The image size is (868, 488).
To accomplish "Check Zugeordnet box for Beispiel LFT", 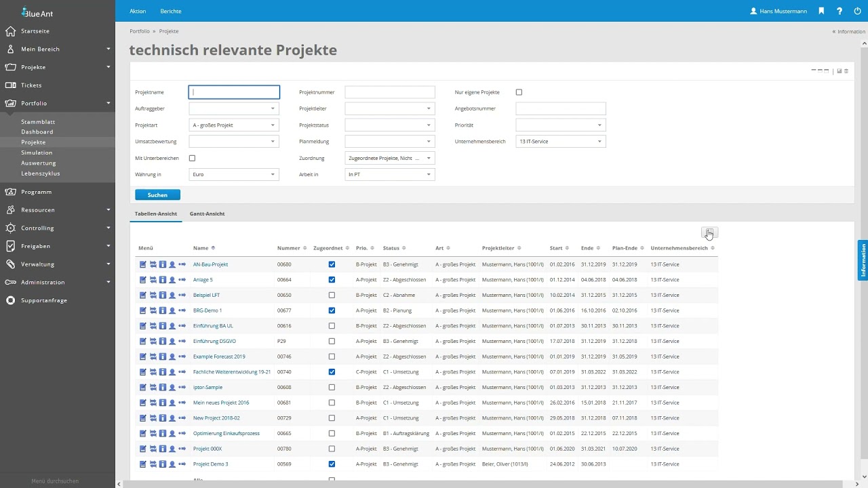I will click(x=332, y=296).
